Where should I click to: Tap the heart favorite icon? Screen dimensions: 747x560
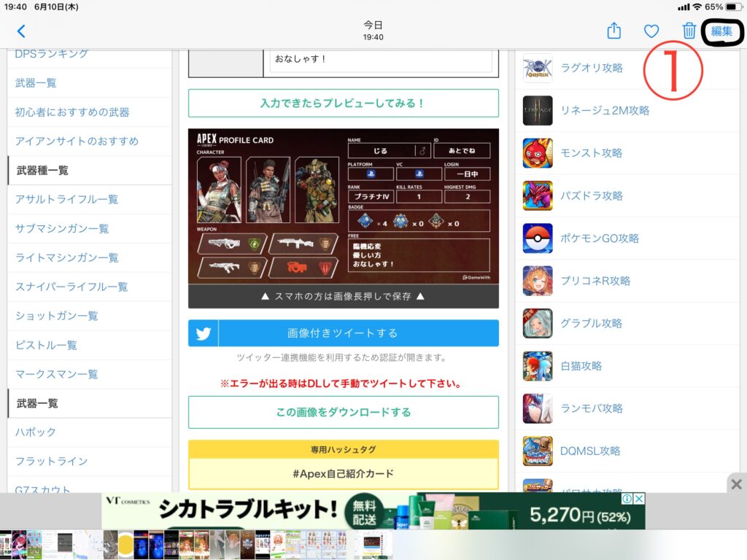coord(651,31)
